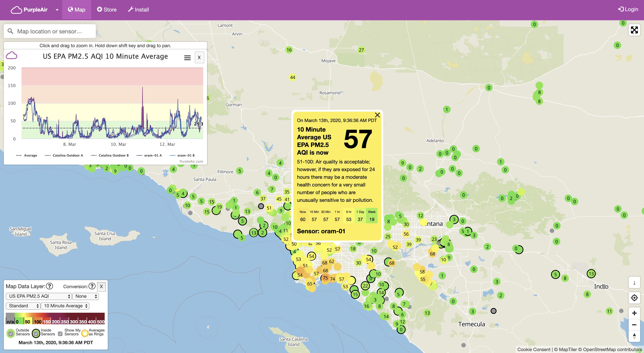This screenshot has width=644, height=353.
Task: Open the Map tab
Action: pos(76,10)
